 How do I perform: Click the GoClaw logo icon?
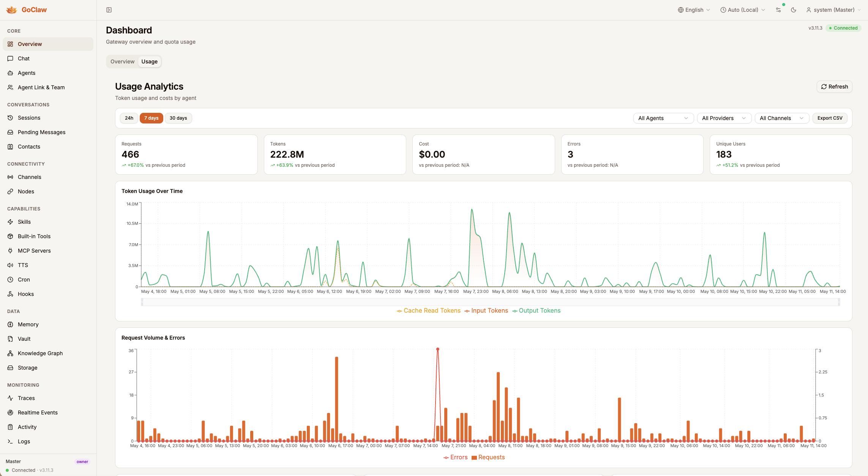coord(12,10)
